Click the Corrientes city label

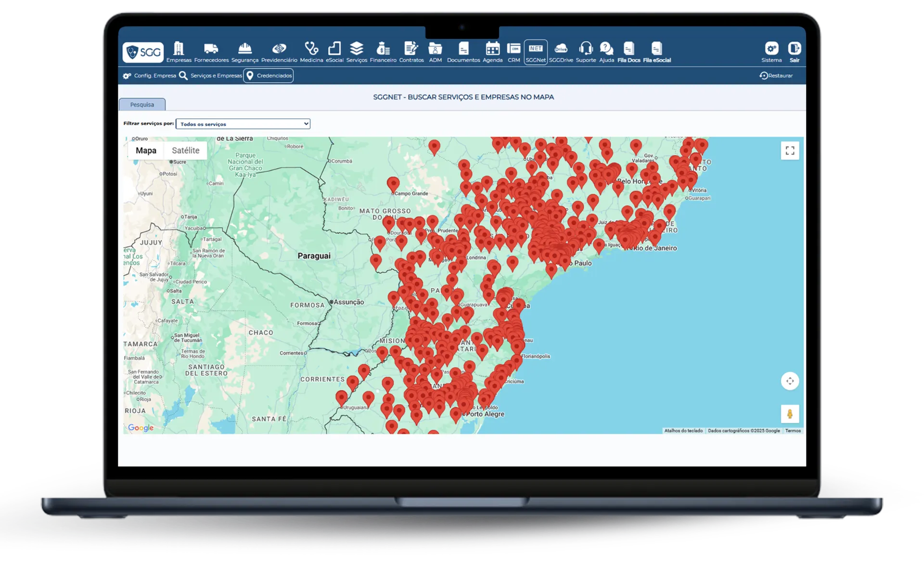[291, 353]
